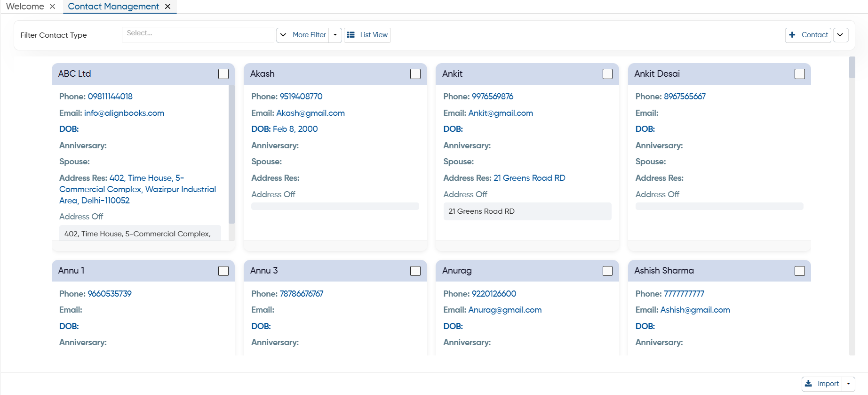Click the ABC Ltd card scrollbar
The height and width of the screenshot is (395, 868).
[231, 154]
